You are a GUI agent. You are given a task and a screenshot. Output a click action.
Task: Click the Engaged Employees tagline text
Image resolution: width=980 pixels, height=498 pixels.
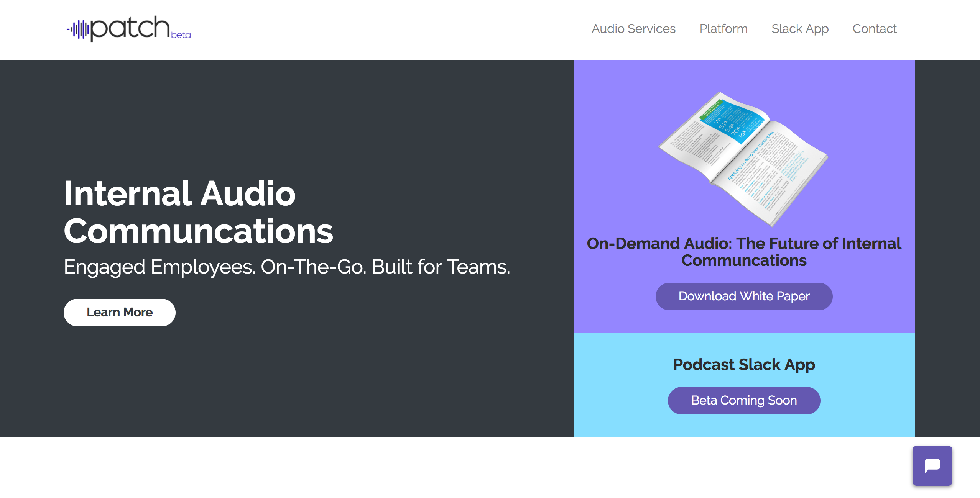point(287,267)
